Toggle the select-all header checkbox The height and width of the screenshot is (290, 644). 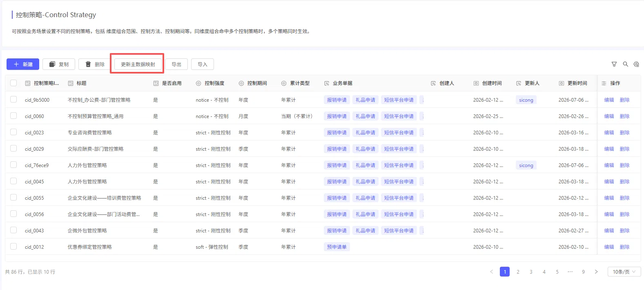pyautogui.click(x=13, y=83)
